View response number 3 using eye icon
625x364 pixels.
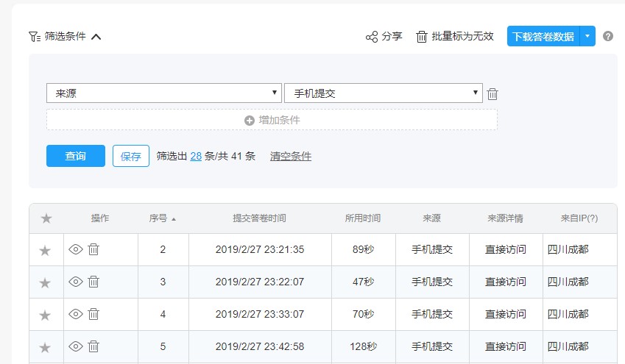click(x=75, y=282)
